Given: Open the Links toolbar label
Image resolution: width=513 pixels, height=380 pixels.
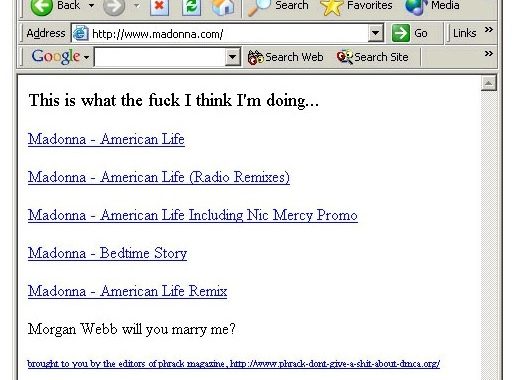Looking at the screenshot, I should point(464,33).
